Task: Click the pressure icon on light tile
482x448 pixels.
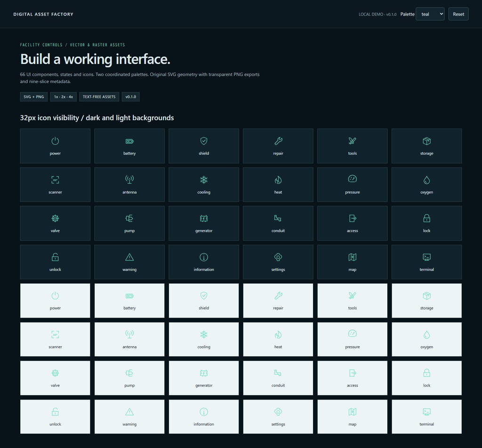Action: (x=352, y=334)
